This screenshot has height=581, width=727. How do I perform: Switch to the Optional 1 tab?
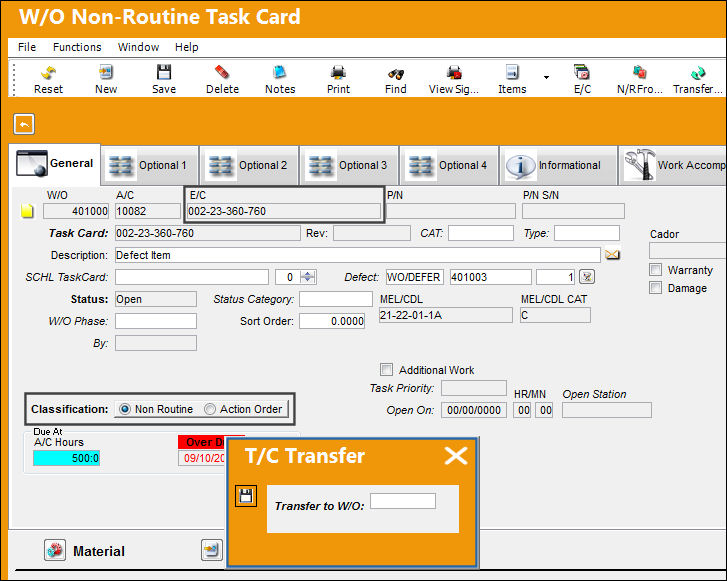tap(150, 166)
